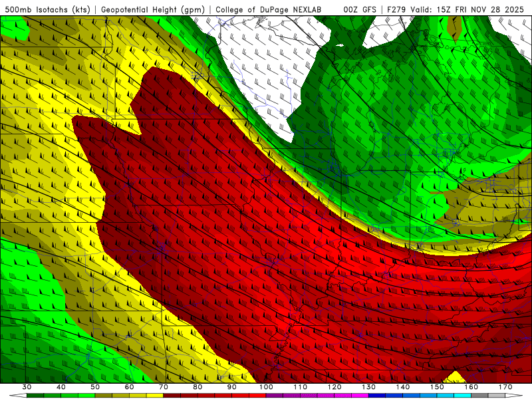Click the 'F279 Valid: 15Z FRI NOV 28 2025' text

pyautogui.click(x=456, y=10)
